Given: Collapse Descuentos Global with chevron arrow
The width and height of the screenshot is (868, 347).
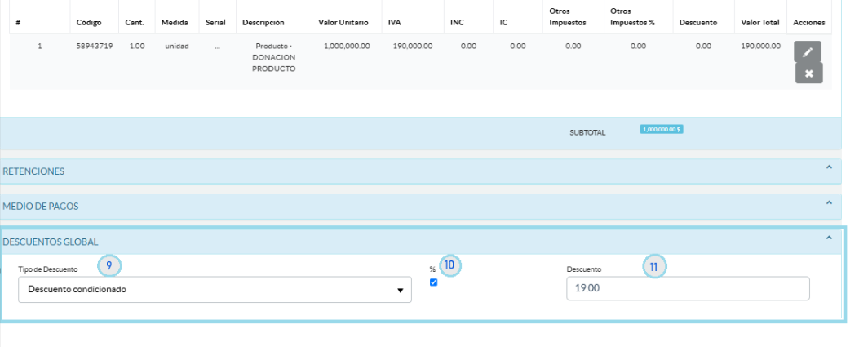Looking at the screenshot, I should tap(829, 238).
